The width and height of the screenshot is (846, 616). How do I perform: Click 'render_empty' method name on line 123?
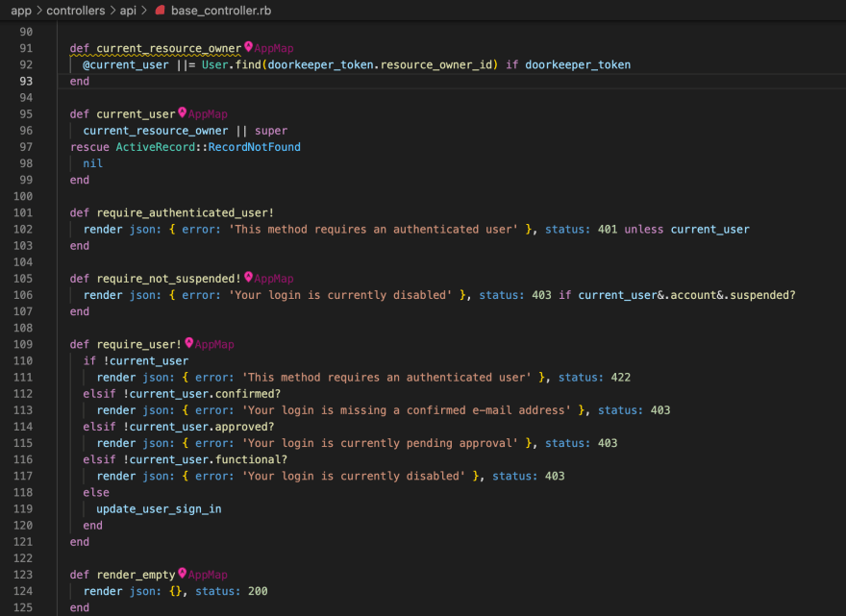[x=136, y=575]
